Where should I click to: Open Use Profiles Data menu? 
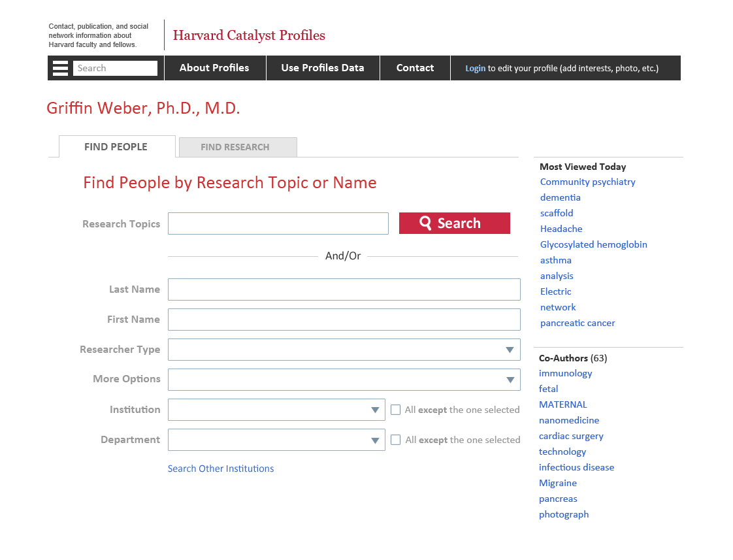click(323, 68)
